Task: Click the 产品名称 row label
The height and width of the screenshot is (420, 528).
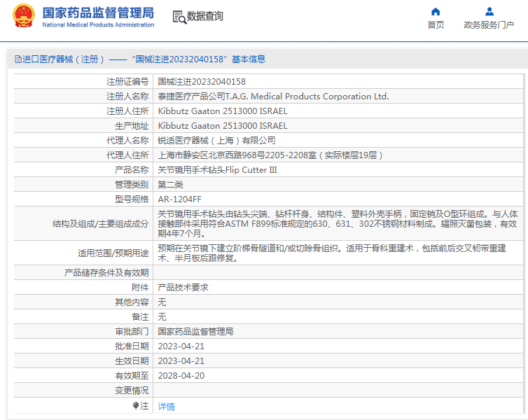Action: [x=132, y=170]
